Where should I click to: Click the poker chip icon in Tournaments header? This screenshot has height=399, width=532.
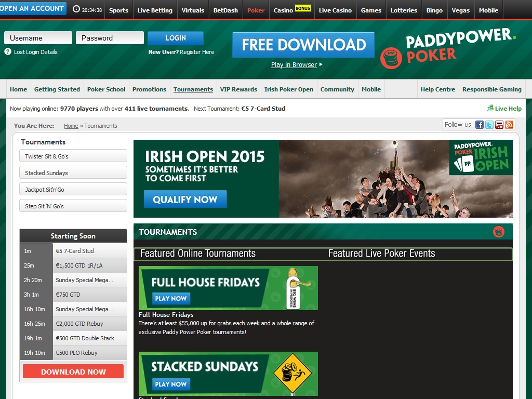pos(498,232)
